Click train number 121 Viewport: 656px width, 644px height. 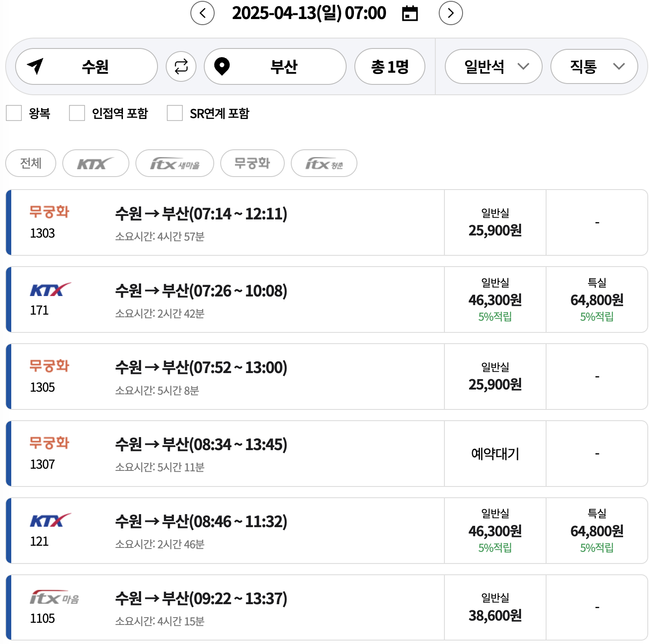point(39,541)
